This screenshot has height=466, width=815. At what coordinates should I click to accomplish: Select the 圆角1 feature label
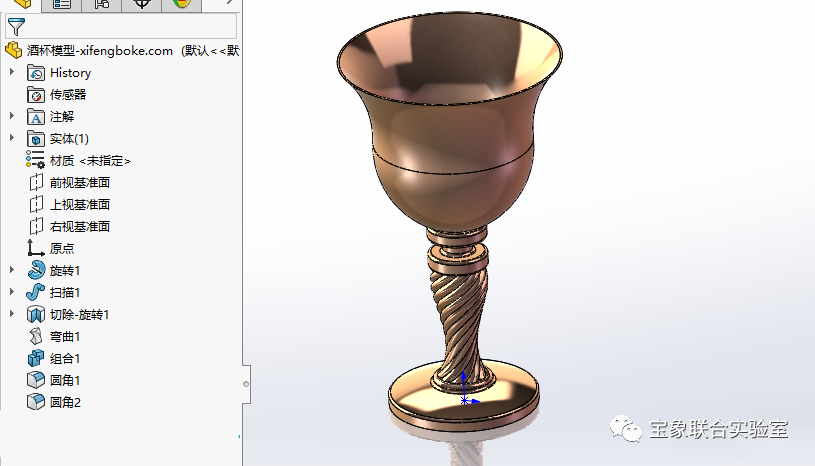point(65,380)
